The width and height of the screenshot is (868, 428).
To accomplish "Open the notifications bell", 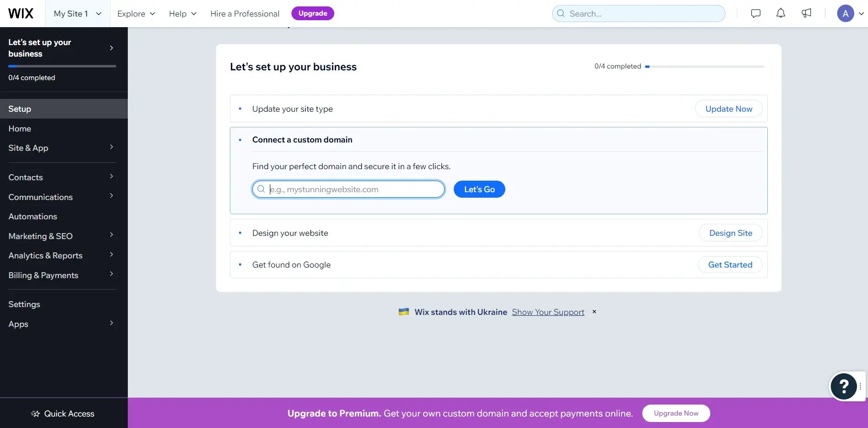I will pyautogui.click(x=781, y=13).
